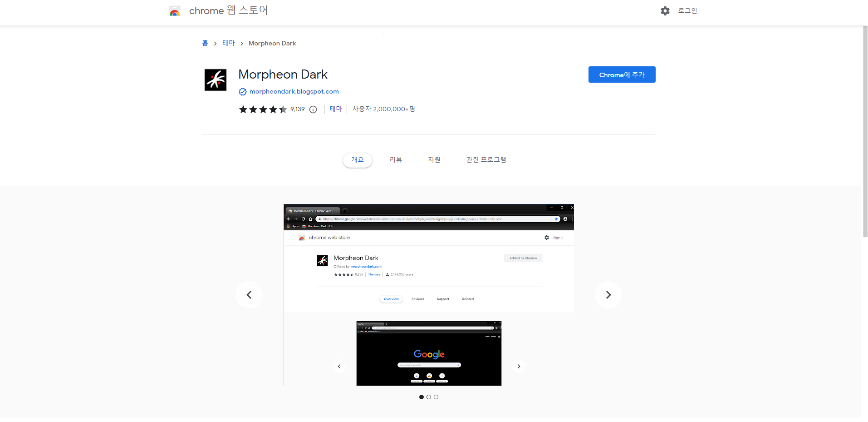Open the 관련 프로그램 tab
Image resolution: width=868 pixels, height=422 pixels.
(x=486, y=160)
